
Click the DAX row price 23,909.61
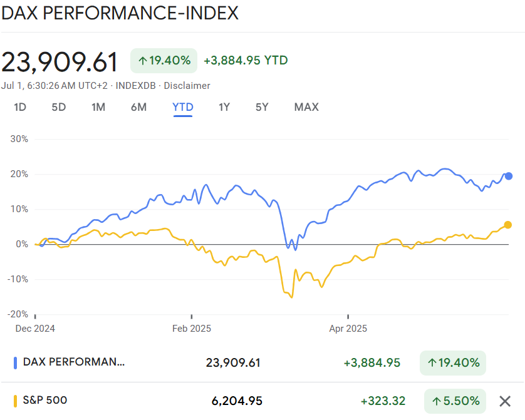tap(233, 363)
